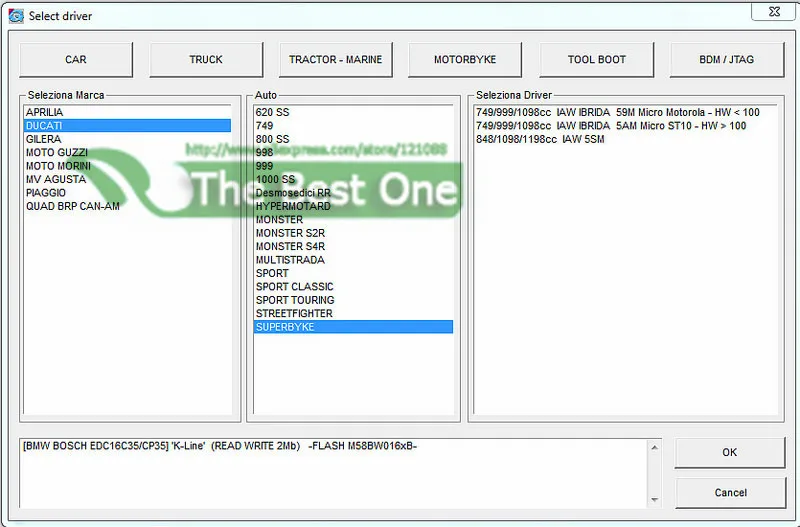800x527 pixels.
Task: Choose the HYPERMOTARD model
Action: coord(353,206)
